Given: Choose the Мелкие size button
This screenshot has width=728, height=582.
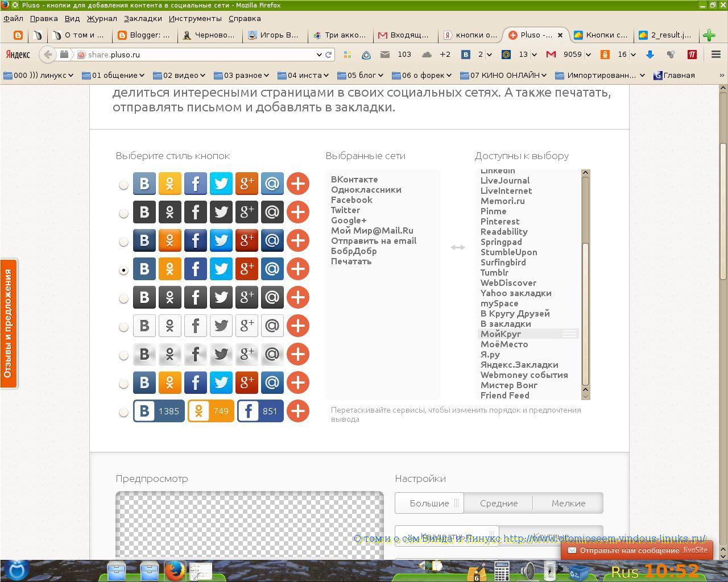Looking at the screenshot, I should click(x=568, y=503).
